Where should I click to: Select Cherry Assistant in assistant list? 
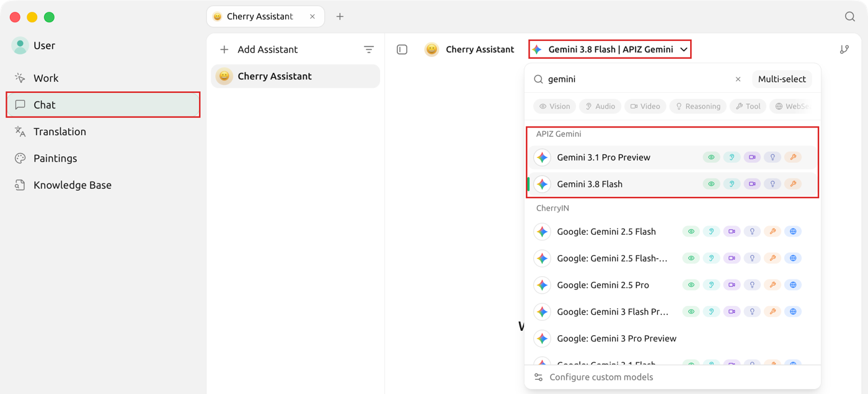[x=296, y=76]
